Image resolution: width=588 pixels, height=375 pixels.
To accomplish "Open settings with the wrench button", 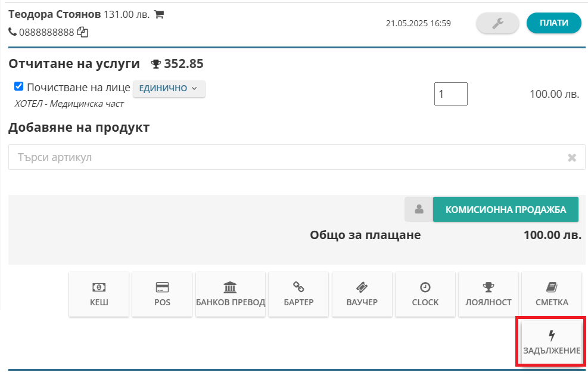I will [x=497, y=23].
